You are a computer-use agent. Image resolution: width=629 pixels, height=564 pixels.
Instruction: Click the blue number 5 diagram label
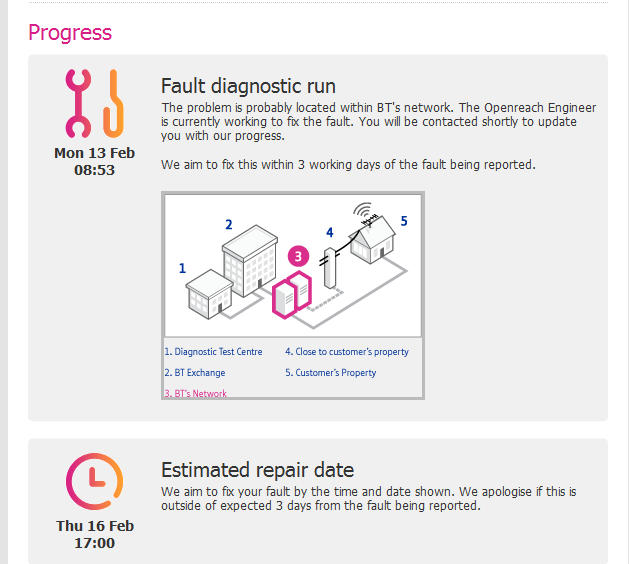[x=404, y=221]
